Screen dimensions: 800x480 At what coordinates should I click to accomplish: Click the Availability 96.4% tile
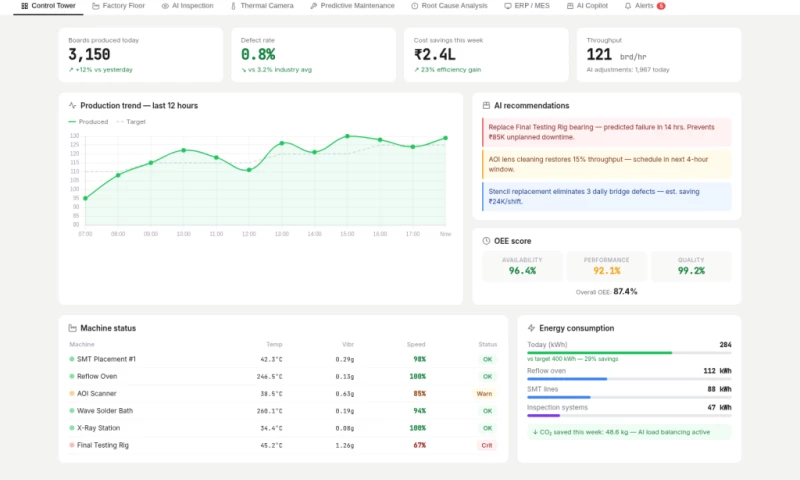click(522, 266)
